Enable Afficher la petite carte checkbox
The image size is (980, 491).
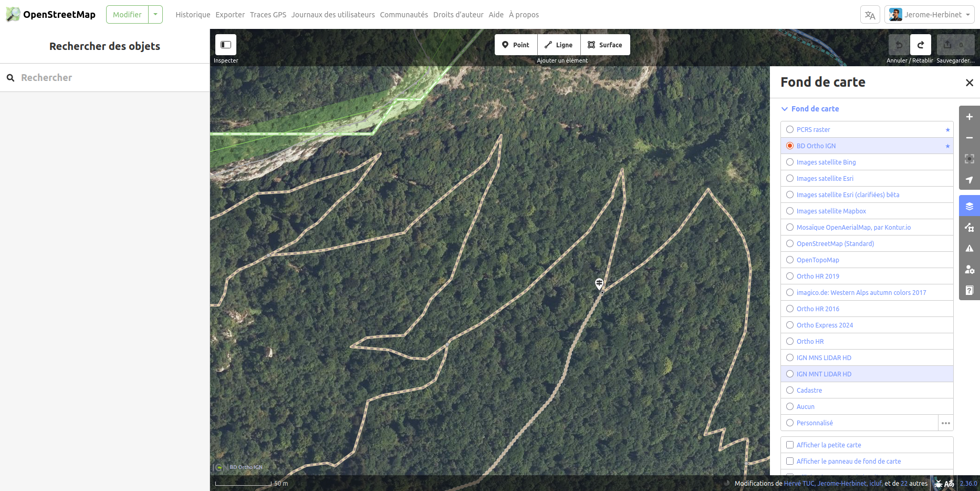(x=790, y=445)
